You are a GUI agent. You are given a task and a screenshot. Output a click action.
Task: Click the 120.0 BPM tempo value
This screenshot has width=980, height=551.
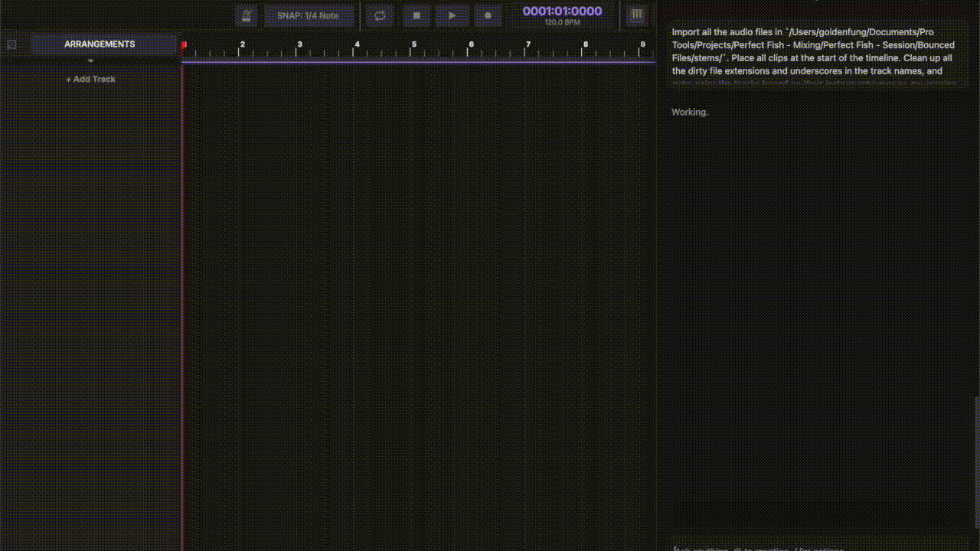[562, 23]
